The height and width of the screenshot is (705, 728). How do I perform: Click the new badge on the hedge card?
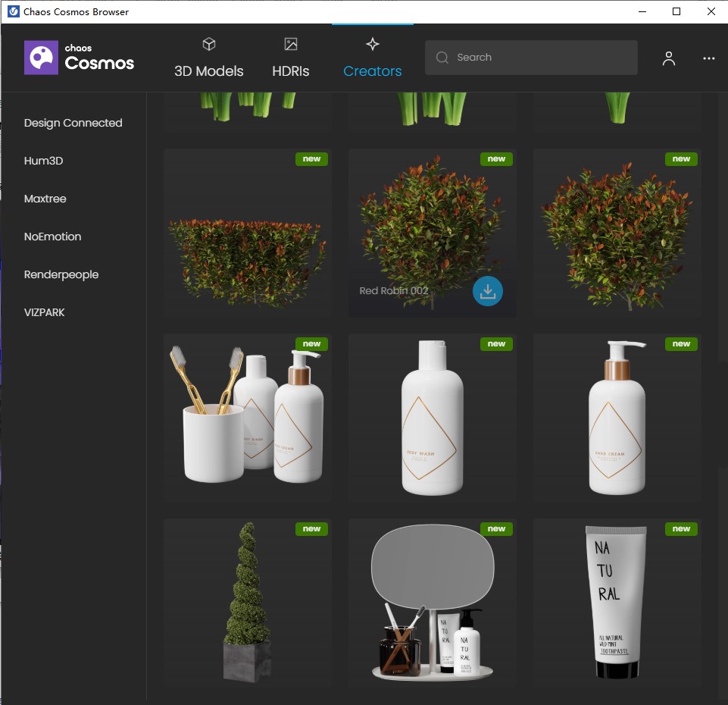point(311,159)
